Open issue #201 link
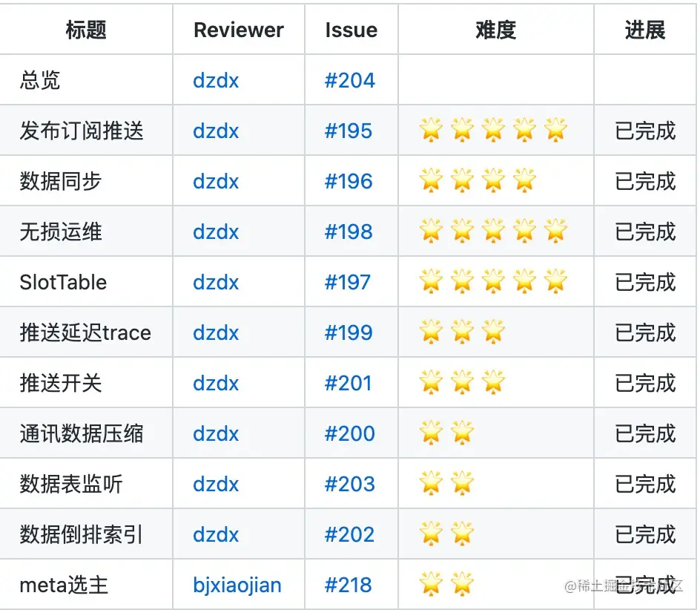This screenshot has height=610, width=700. pos(349,384)
